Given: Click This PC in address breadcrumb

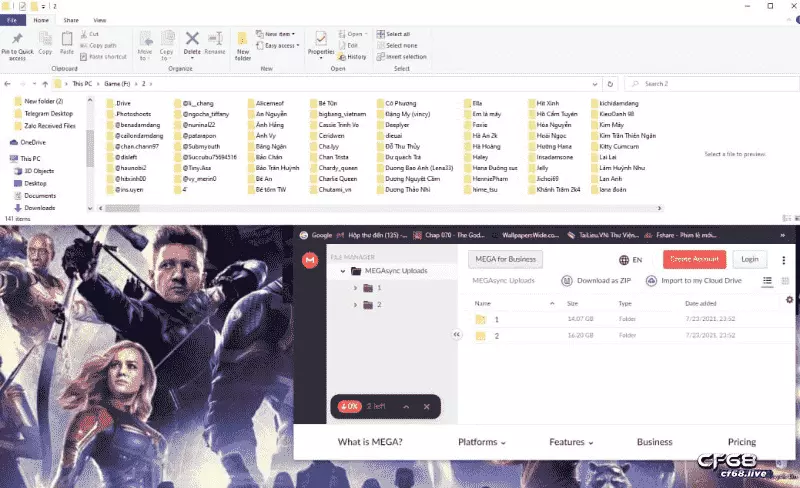Looking at the screenshot, I should click(82, 84).
